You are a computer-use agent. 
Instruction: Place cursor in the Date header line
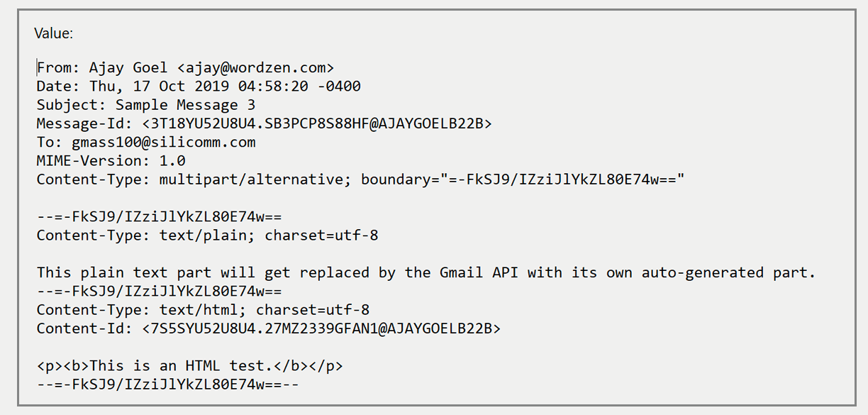pyautogui.click(x=199, y=87)
